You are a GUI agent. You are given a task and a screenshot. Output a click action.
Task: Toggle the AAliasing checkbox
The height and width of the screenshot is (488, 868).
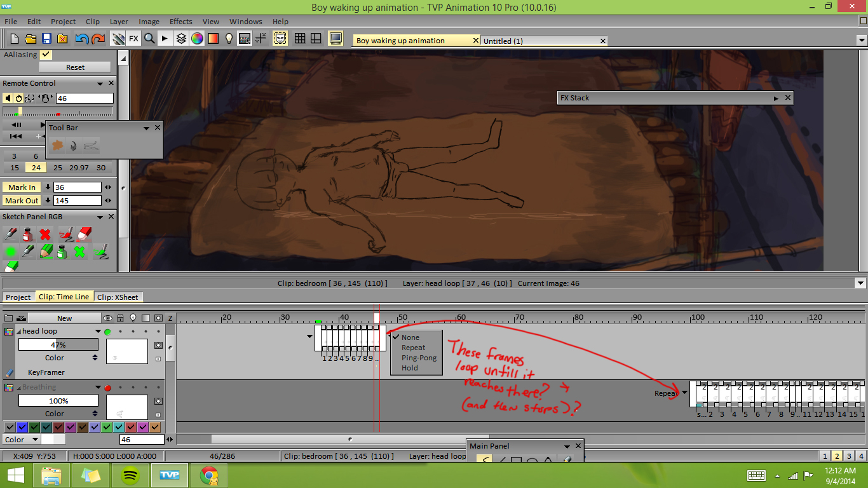click(x=45, y=55)
